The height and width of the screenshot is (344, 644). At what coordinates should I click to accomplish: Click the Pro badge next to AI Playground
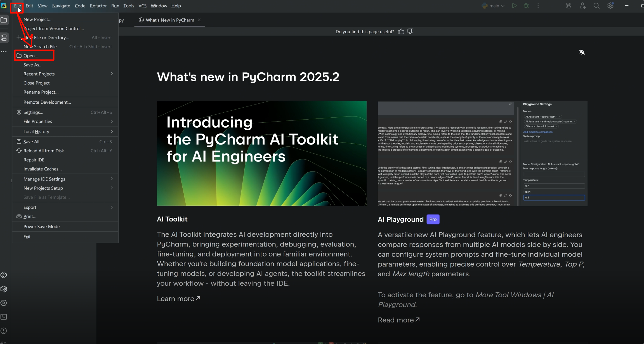pos(433,219)
